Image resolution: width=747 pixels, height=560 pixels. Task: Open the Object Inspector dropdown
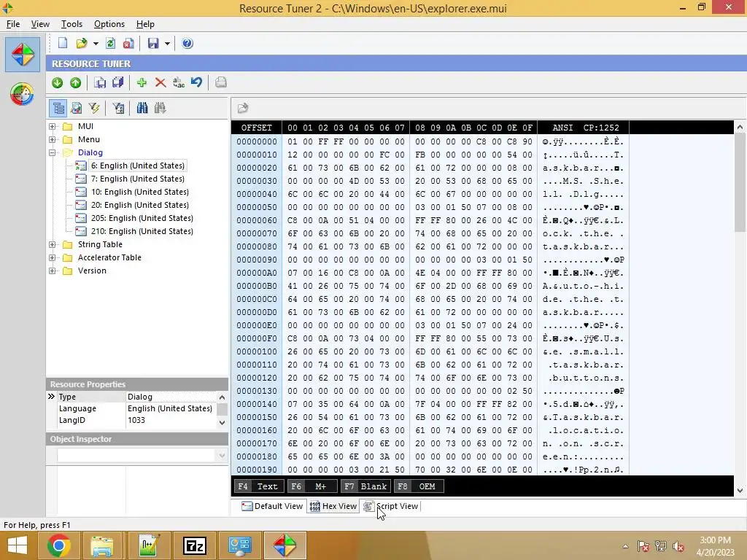[x=222, y=456]
